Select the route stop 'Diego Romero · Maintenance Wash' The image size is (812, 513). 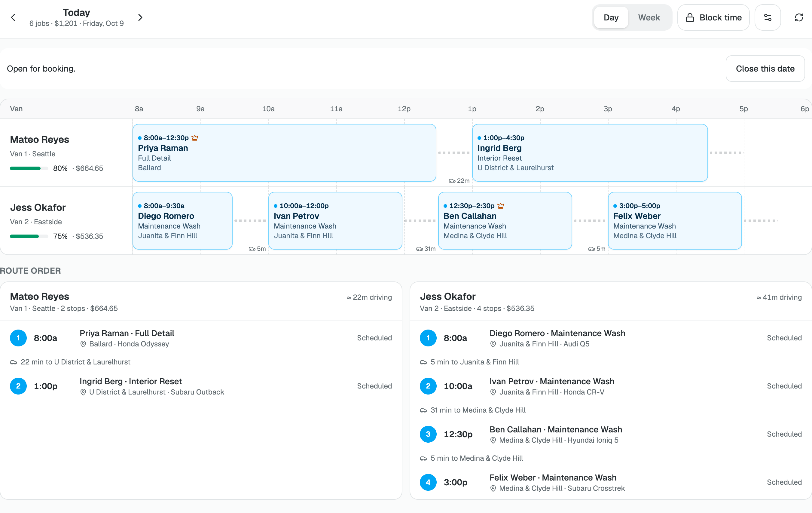tap(610, 338)
